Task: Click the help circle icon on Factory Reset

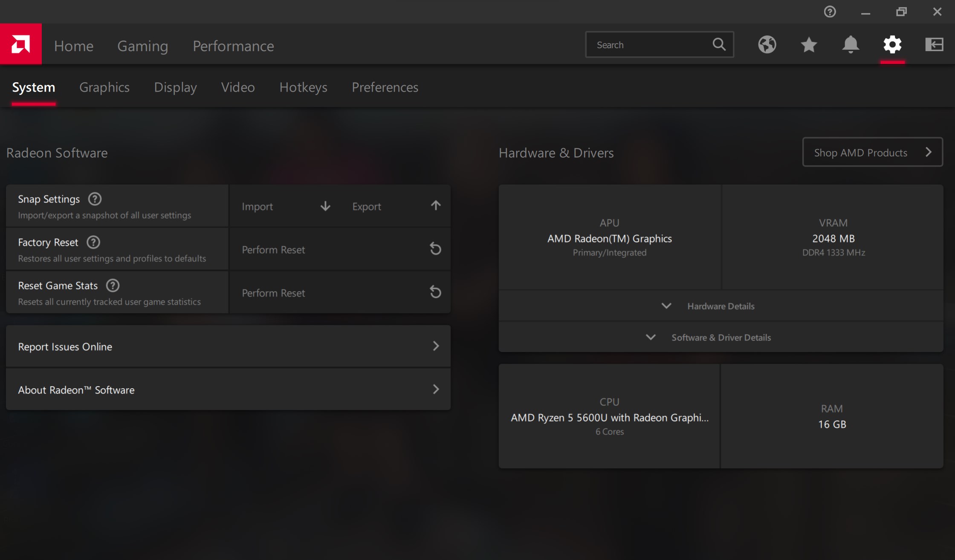Action: click(93, 242)
